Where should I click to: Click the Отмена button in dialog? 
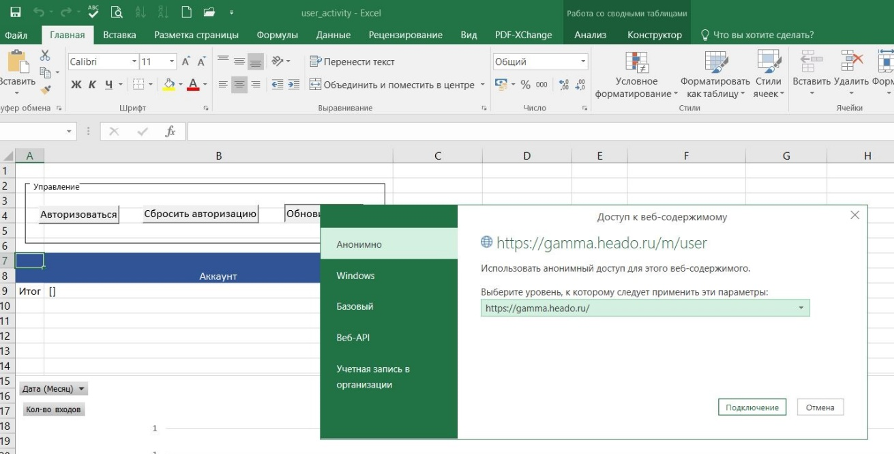pos(820,407)
